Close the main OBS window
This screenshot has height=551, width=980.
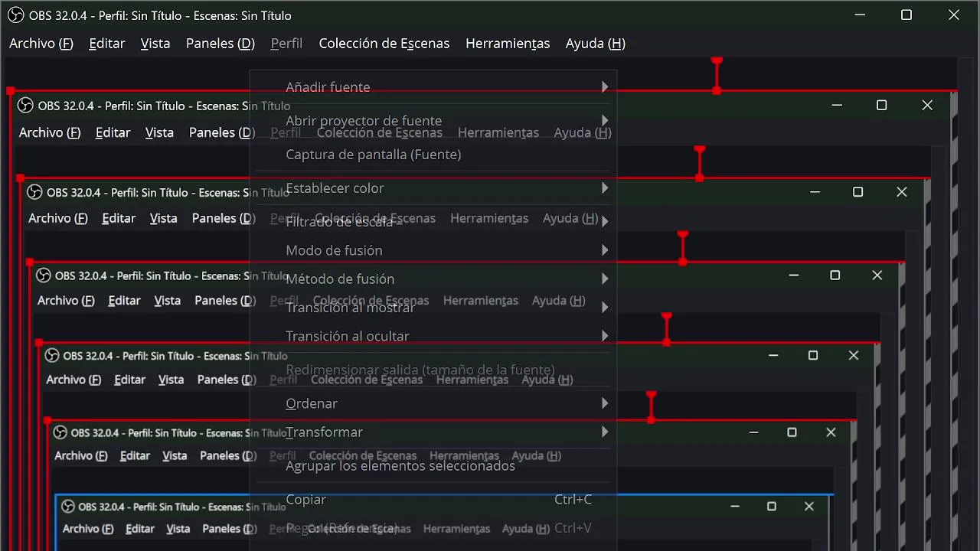click(954, 15)
